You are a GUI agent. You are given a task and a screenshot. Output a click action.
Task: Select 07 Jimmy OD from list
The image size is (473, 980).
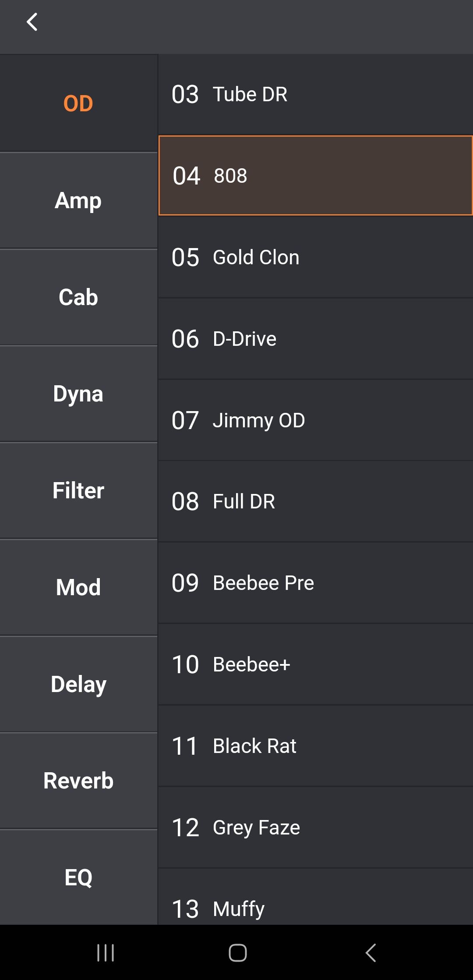315,420
